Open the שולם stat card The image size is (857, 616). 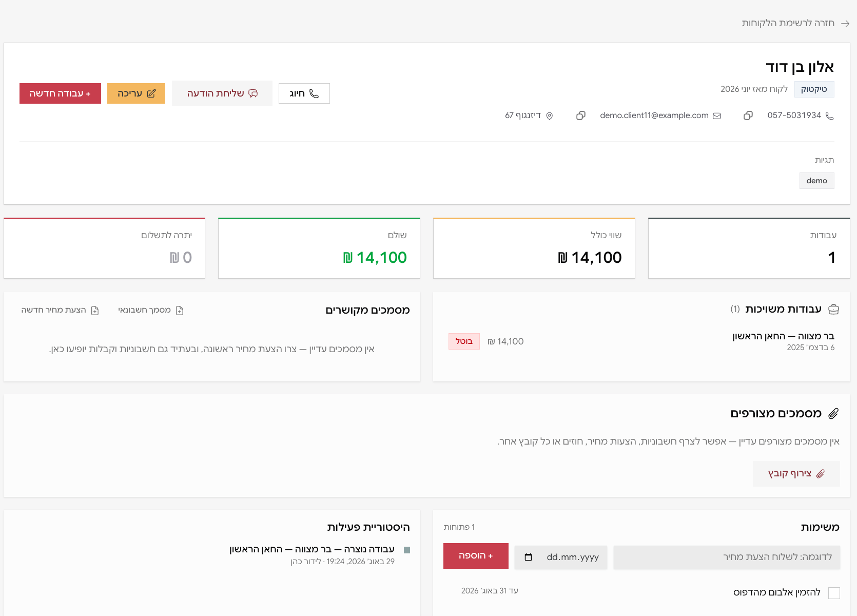[x=319, y=248]
